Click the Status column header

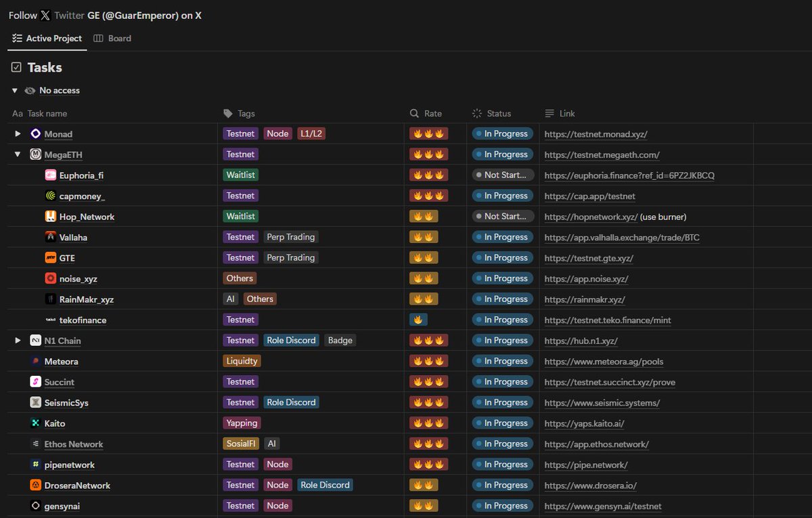point(492,114)
